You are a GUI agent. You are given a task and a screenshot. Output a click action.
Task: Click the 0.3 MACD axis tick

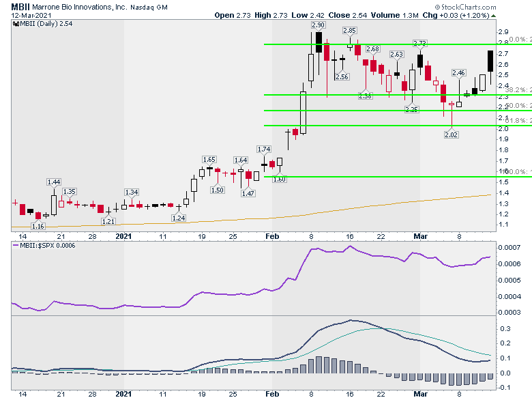point(505,329)
